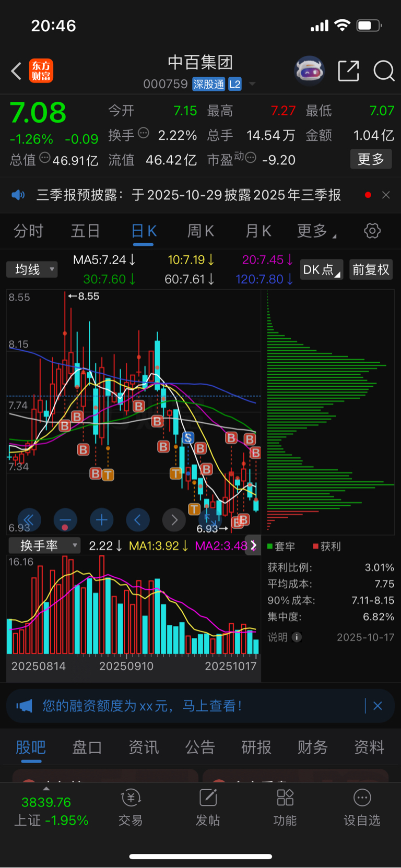Open the robot AI assistant avatar

(x=310, y=70)
